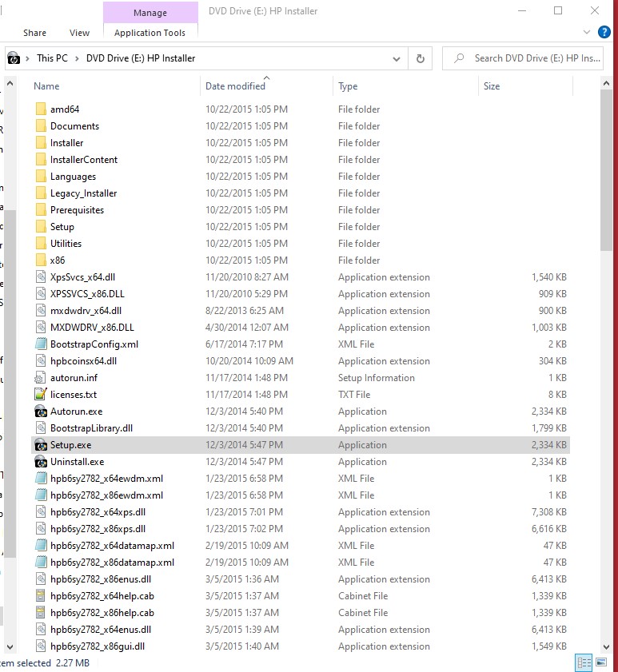Viewport: 618px width, 672px height.
Task: Click the HP drive icon in address bar
Action: pyautogui.click(x=14, y=58)
